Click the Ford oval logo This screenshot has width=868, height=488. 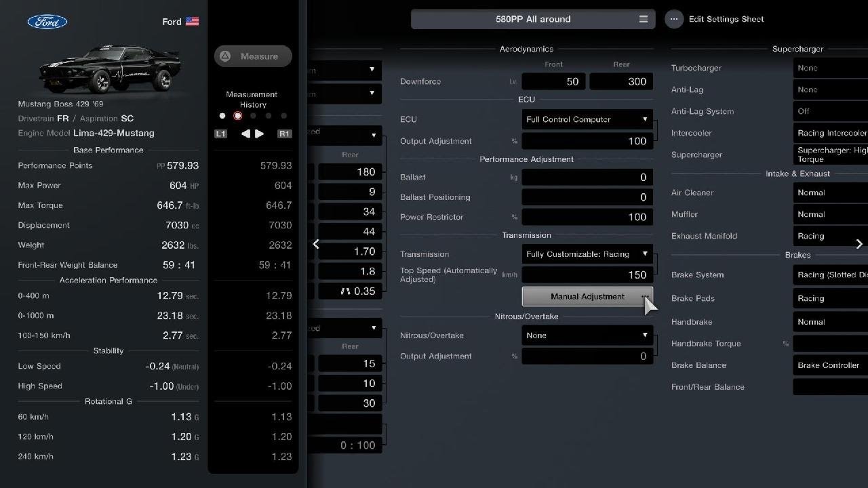pyautogui.click(x=47, y=22)
